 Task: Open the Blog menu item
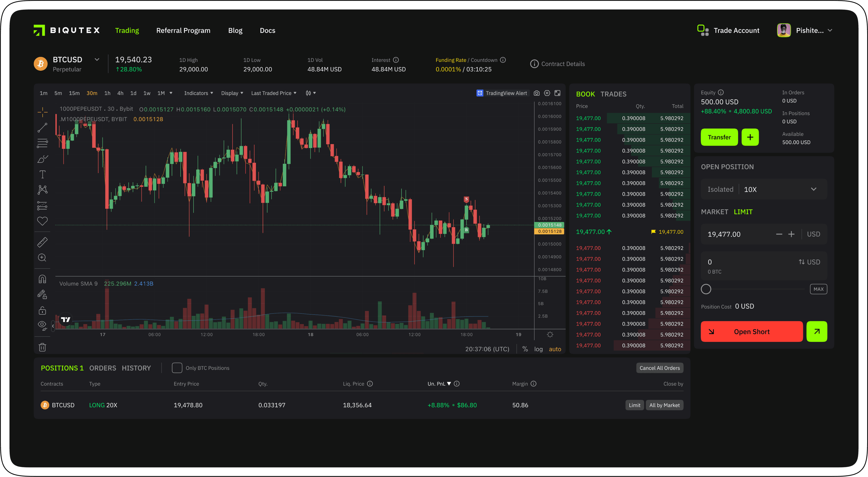pos(235,31)
